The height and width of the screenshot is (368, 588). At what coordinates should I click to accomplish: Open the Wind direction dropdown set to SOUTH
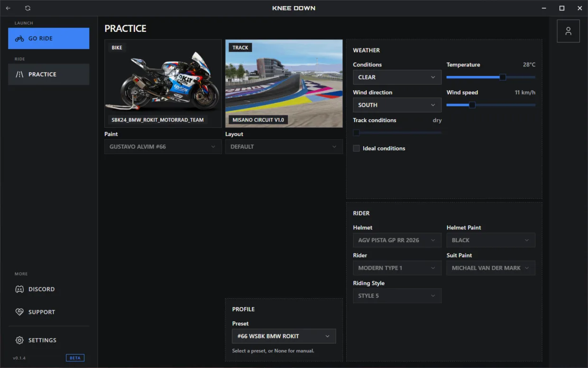pos(397,105)
